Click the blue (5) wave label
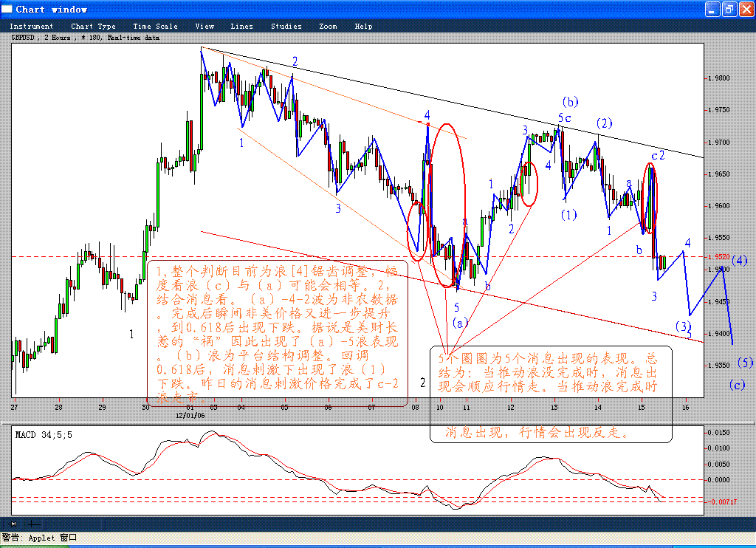The width and height of the screenshot is (756, 548). pos(745,363)
